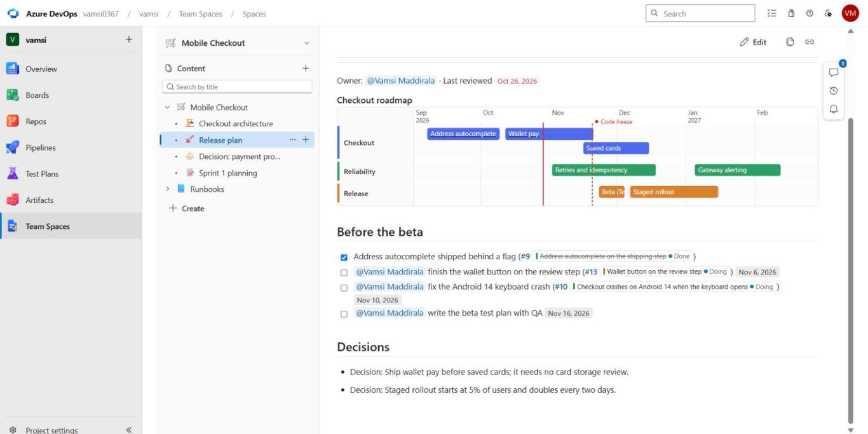The width and height of the screenshot is (868, 434).
Task: Click the Create button in content tree
Action: point(187,208)
